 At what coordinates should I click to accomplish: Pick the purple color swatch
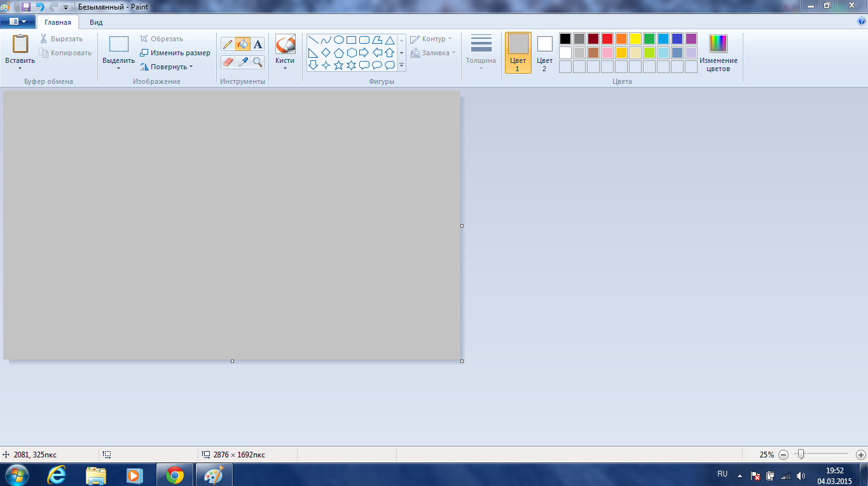(x=691, y=39)
